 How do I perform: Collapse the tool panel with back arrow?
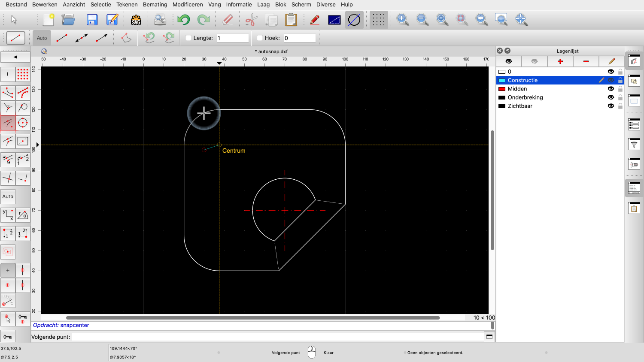coord(15,57)
